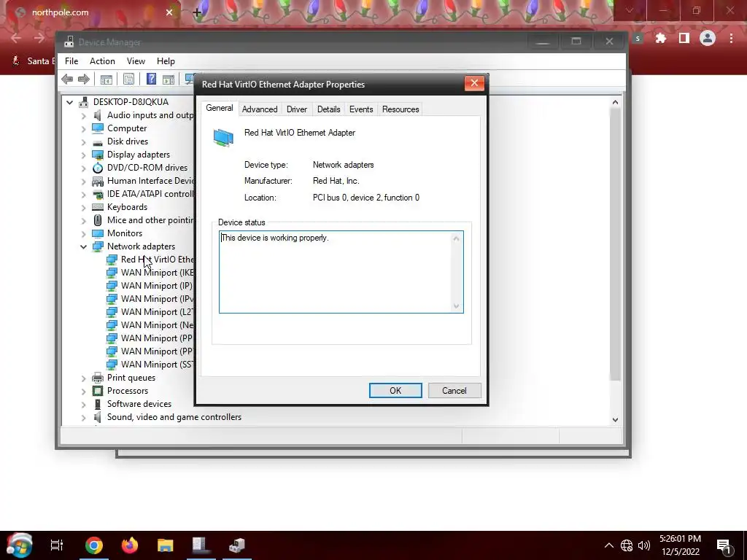Viewport: 747px width, 560px height.
Task: Click the WAN Miniport (IP) adapter icon
Action: 112,286
